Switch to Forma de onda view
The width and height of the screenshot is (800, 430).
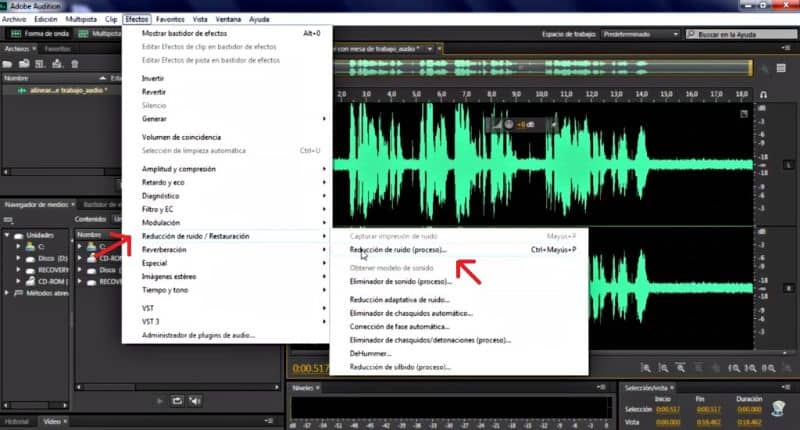(x=40, y=34)
